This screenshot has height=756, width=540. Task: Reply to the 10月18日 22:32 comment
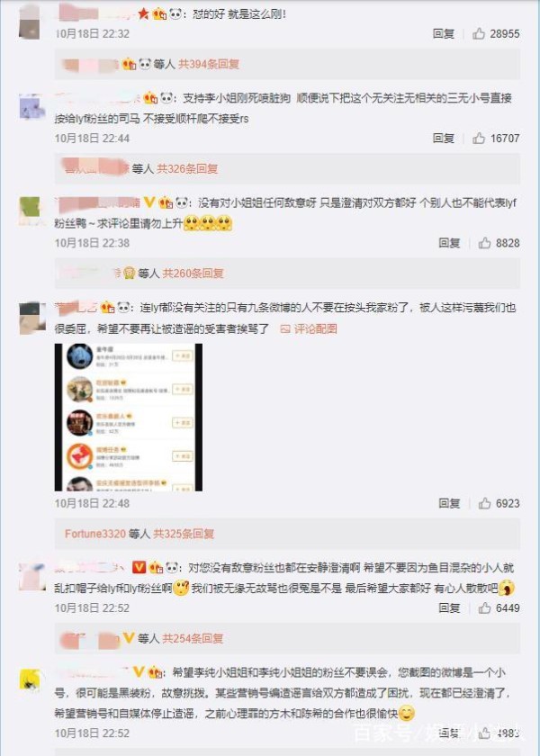444,34
